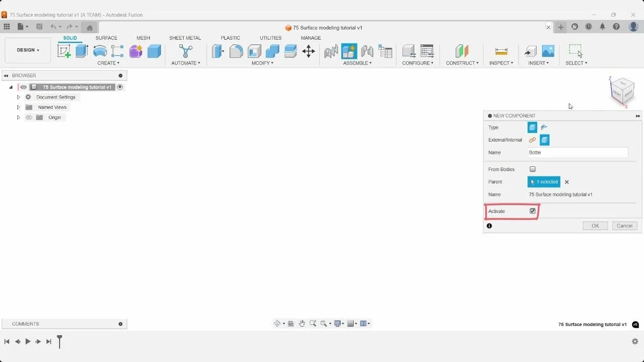Click the Name field containing Bottle
Viewport: 644px width, 362px height.
pyautogui.click(x=577, y=152)
